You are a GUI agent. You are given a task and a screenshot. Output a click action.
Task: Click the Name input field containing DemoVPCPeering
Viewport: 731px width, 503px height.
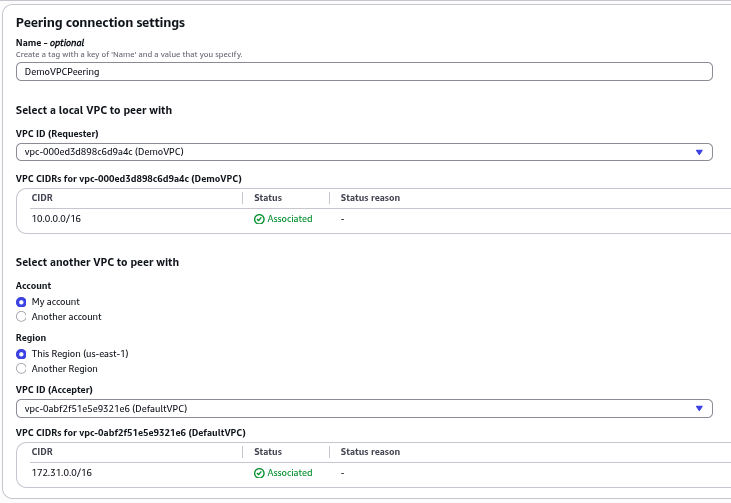364,72
